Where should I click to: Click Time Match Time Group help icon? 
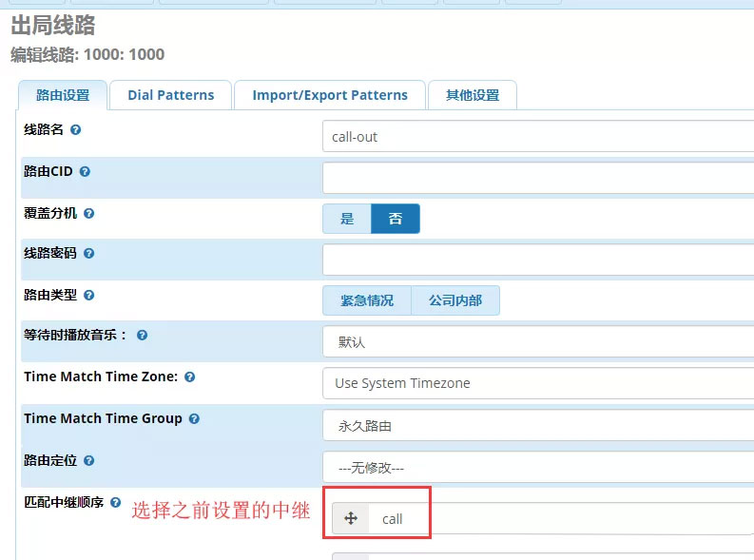pos(194,418)
